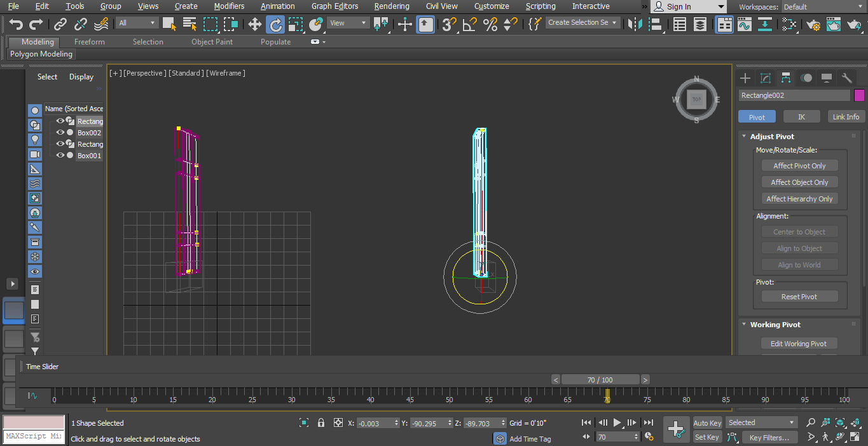Select the Select and Move tool
Viewport: 868px width, 446px height.
(x=254, y=24)
